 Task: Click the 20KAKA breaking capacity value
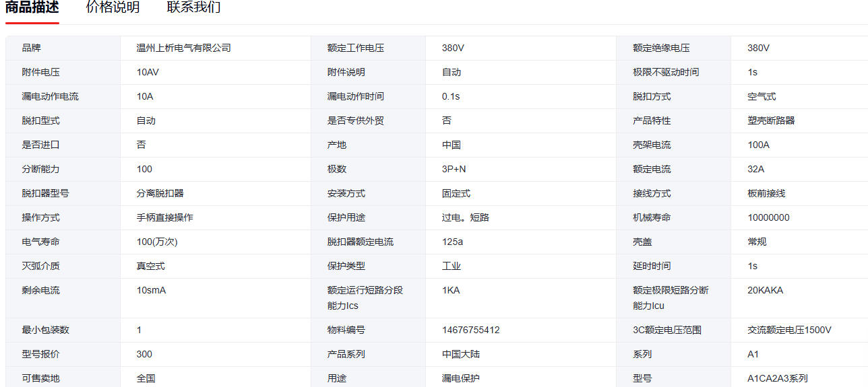coord(765,290)
